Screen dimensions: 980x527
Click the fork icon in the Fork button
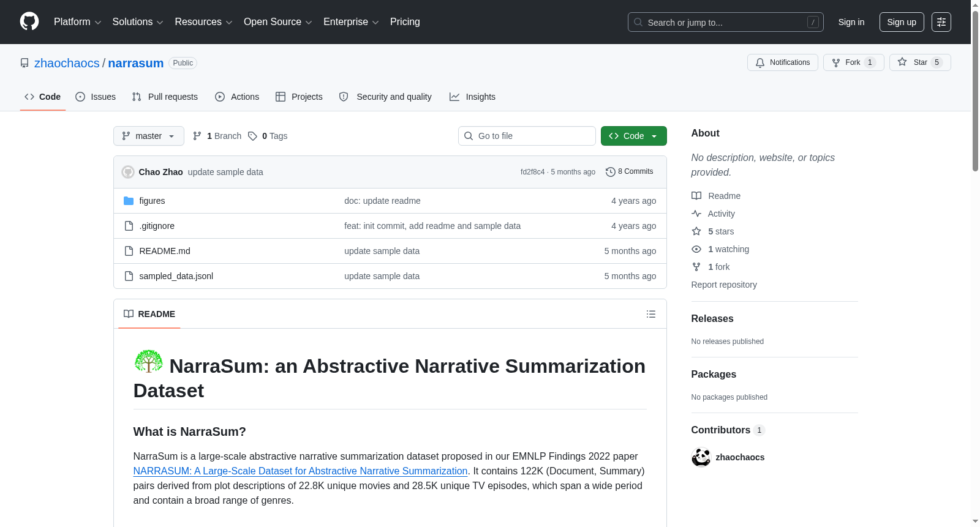(x=836, y=62)
